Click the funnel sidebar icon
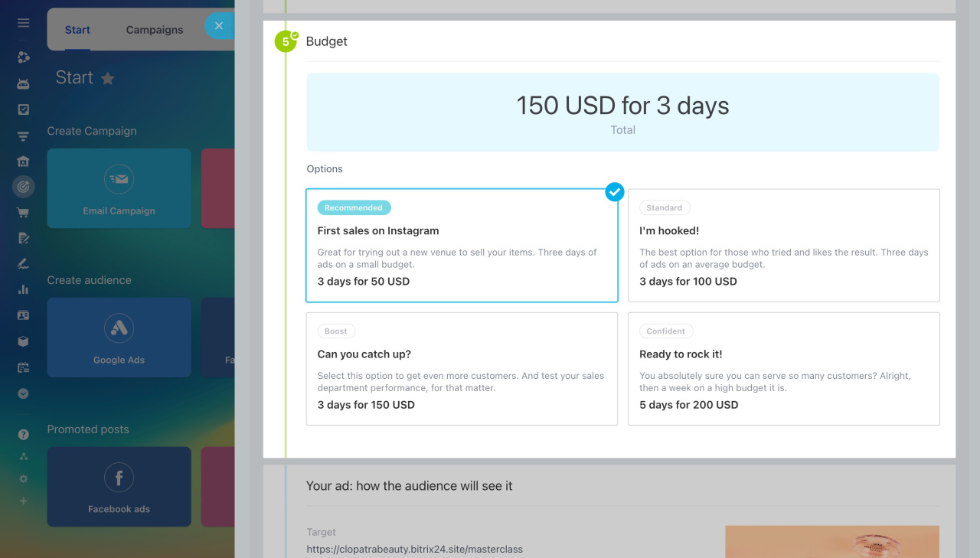980x558 pixels. pos(23,137)
